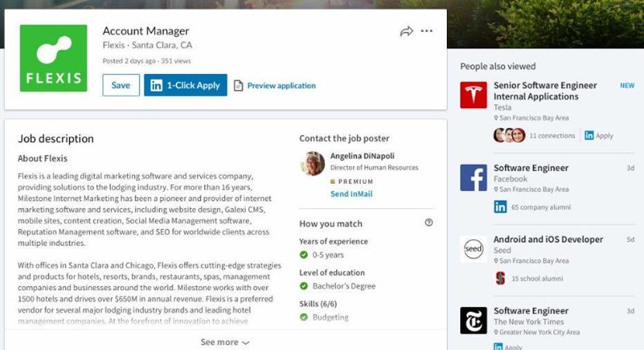The height and width of the screenshot is (350, 644).
Task: Click the People also viewed heading
Action: point(498,66)
